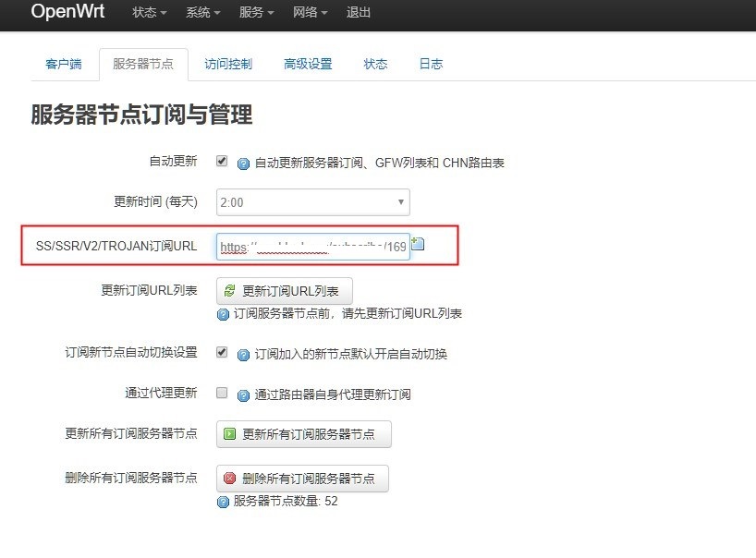Click the help icon beside 订阅加入的新节点 text
This screenshot has width=756, height=558.
pyautogui.click(x=241, y=353)
